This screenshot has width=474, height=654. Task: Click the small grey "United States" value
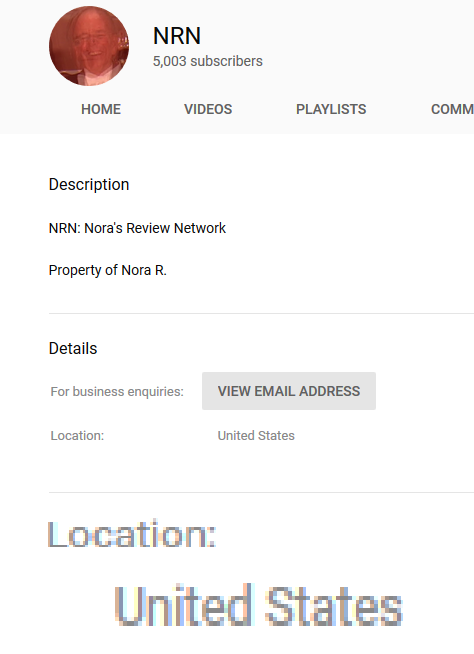point(256,436)
